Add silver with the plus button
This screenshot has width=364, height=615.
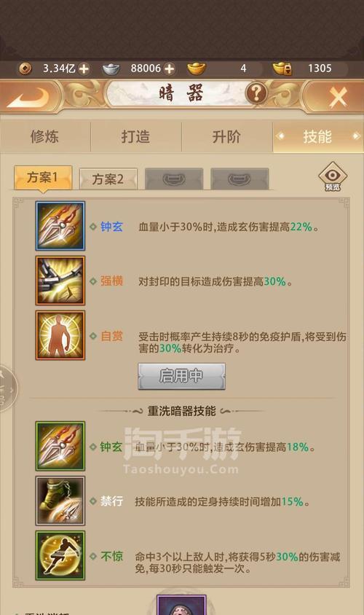click(169, 69)
